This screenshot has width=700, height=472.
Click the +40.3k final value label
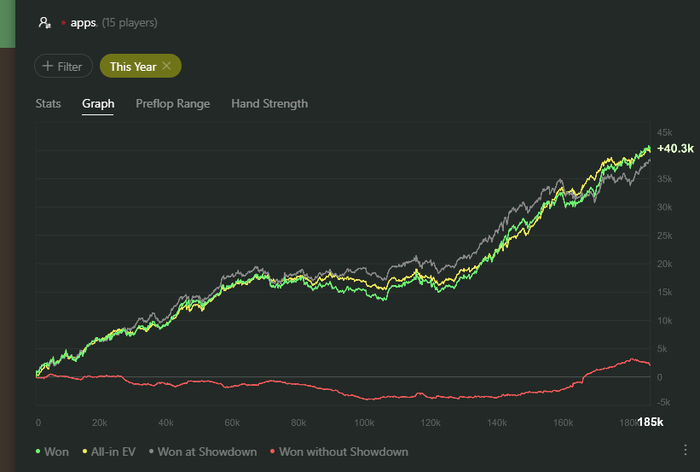click(675, 148)
